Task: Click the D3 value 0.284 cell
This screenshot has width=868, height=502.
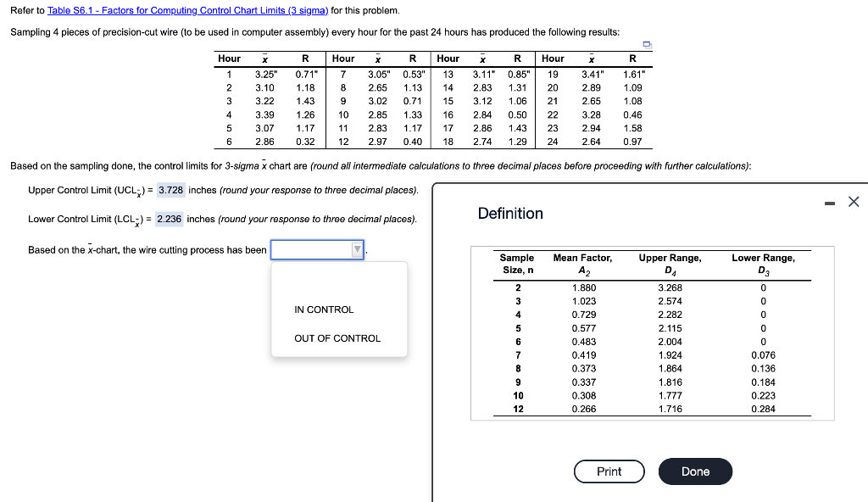Action: 763,409
